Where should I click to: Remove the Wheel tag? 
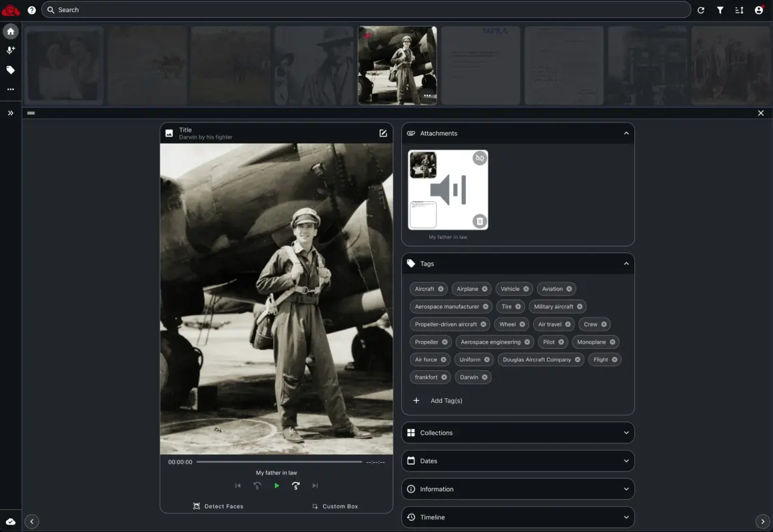click(522, 324)
